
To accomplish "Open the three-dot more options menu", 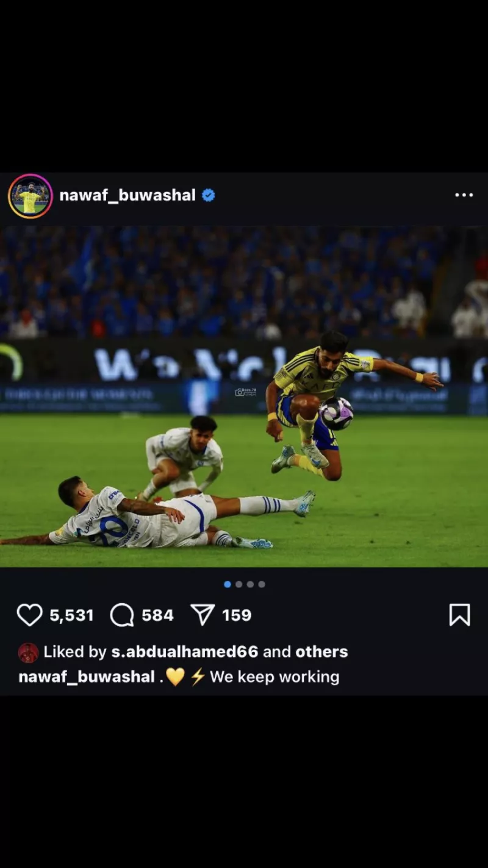I will click(464, 195).
